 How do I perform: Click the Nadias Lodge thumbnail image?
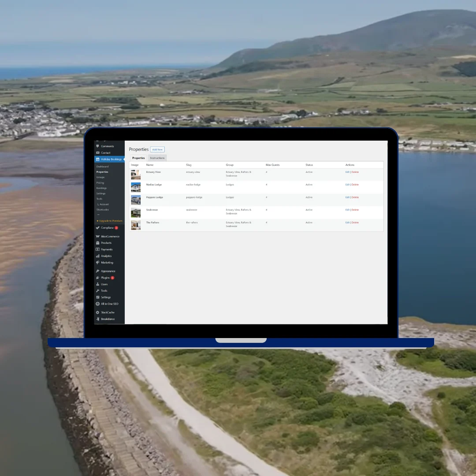(136, 187)
